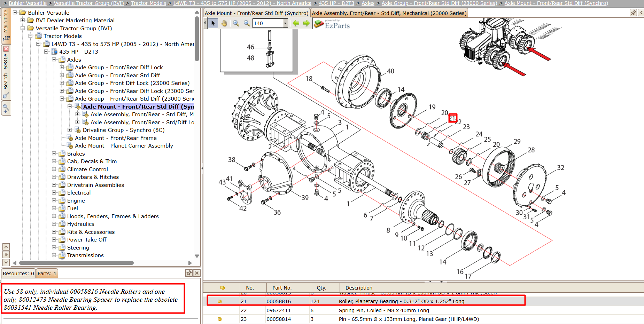Go back with the green left arrow
644x324 pixels.
pos(296,23)
